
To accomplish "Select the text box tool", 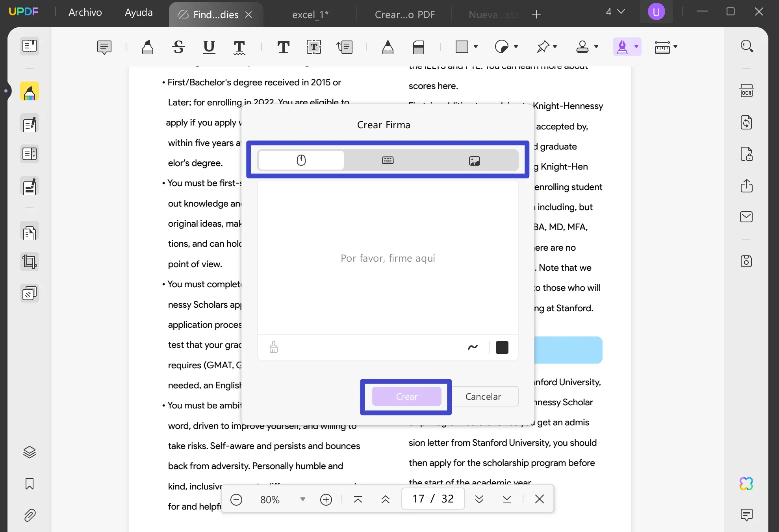I will (x=314, y=47).
